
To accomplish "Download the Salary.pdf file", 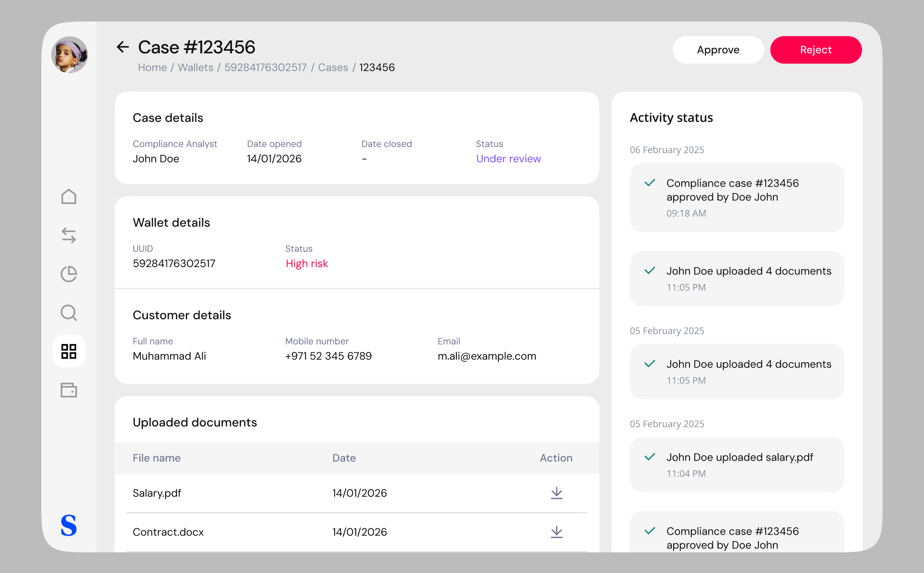I will point(557,493).
